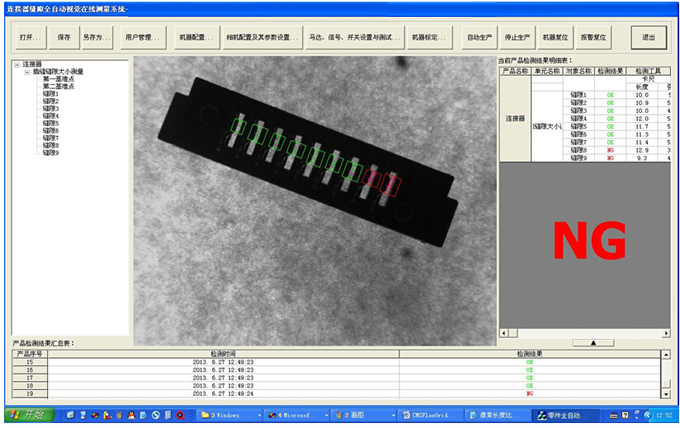The height and width of the screenshot is (428, 680).
Task: Click the 退出 exit button
Action: coord(649,37)
